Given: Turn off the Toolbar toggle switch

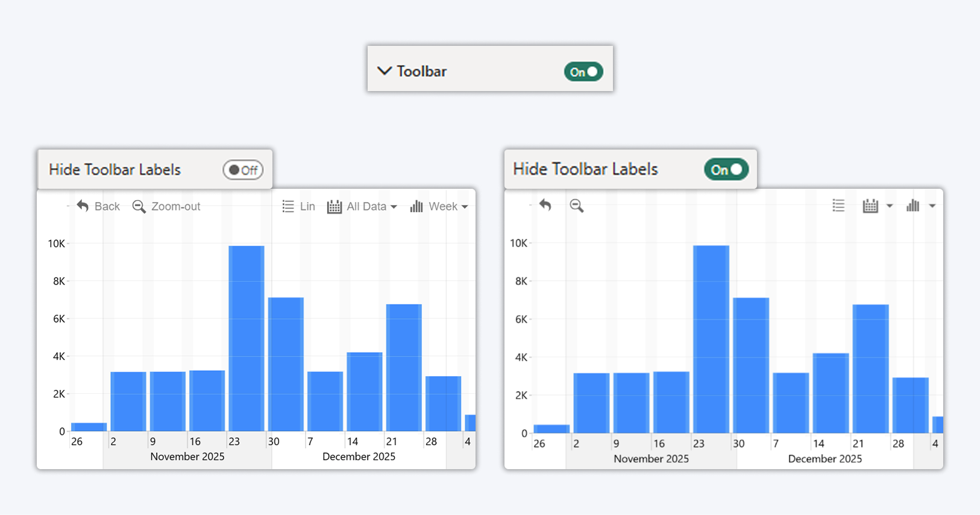Looking at the screenshot, I should (x=583, y=72).
